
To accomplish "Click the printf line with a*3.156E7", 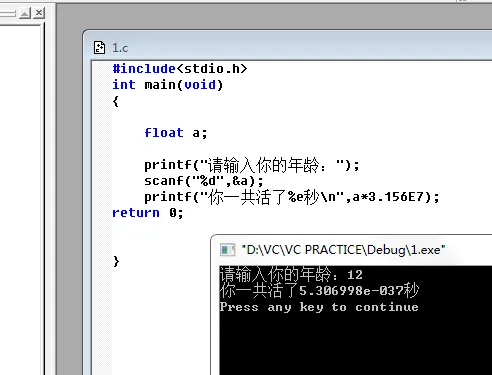I will point(292,197).
